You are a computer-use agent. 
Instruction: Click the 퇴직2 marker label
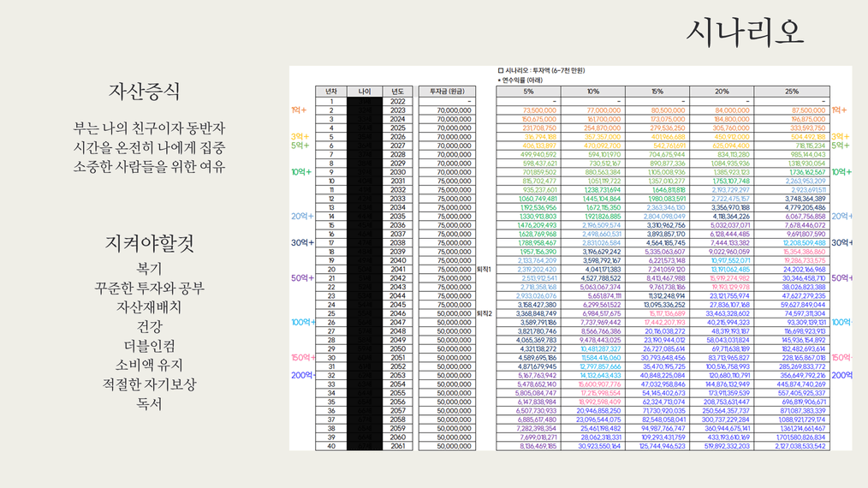click(484, 313)
